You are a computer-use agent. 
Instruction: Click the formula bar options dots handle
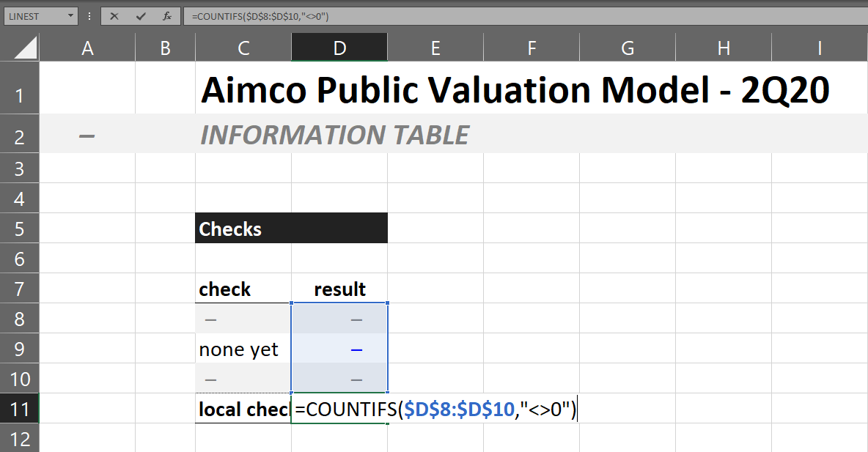89,17
